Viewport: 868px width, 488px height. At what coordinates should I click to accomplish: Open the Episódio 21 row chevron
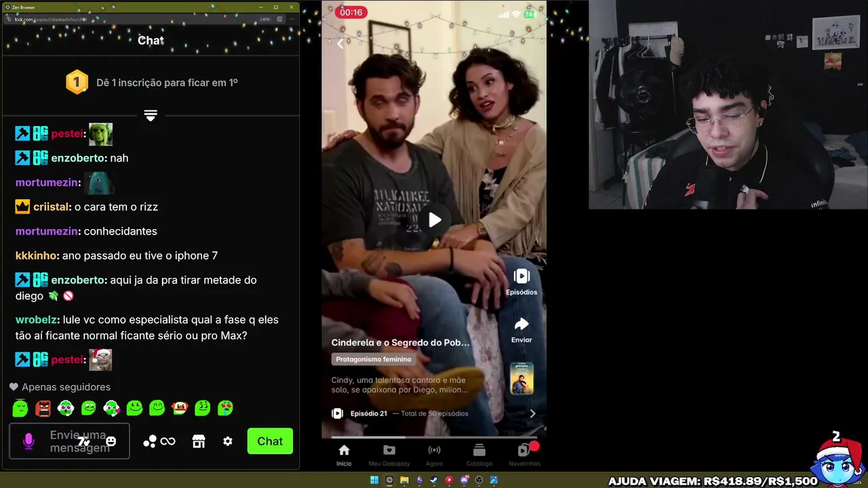coord(532,413)
